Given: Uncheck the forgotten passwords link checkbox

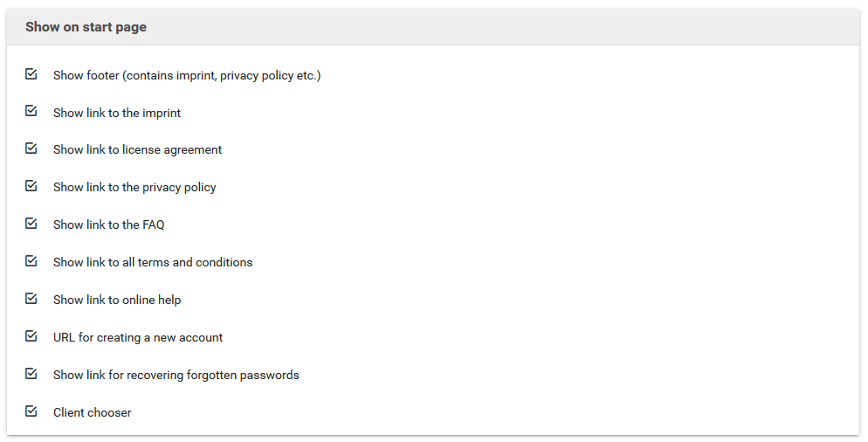Looking at the screenshot, I should (31, 374).
